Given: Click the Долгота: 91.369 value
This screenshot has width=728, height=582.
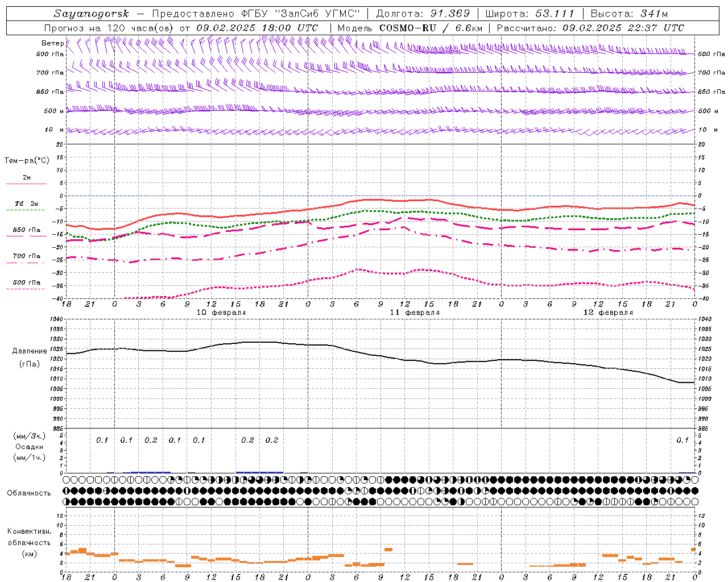Looking at the screenshot, I should point(423,14).
